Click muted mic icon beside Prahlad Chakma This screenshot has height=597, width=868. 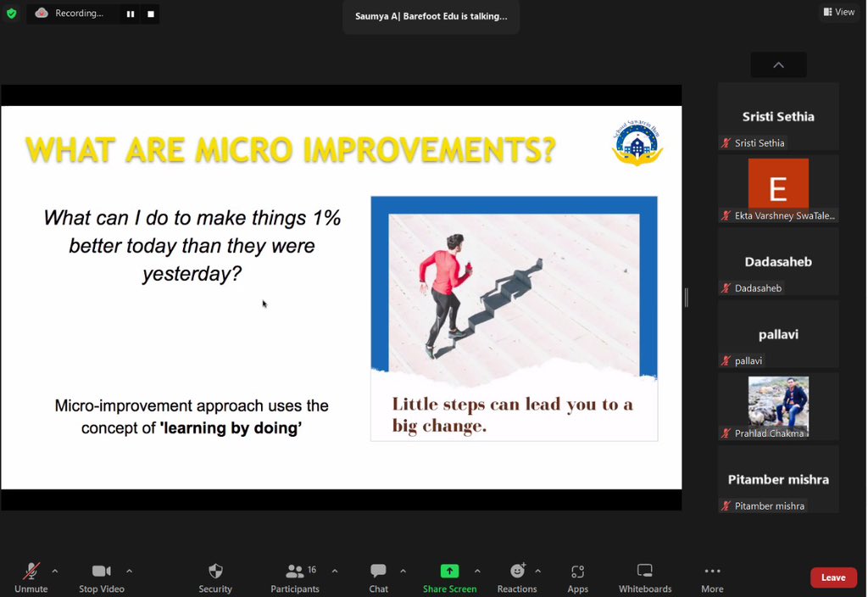tap(726, 433)
